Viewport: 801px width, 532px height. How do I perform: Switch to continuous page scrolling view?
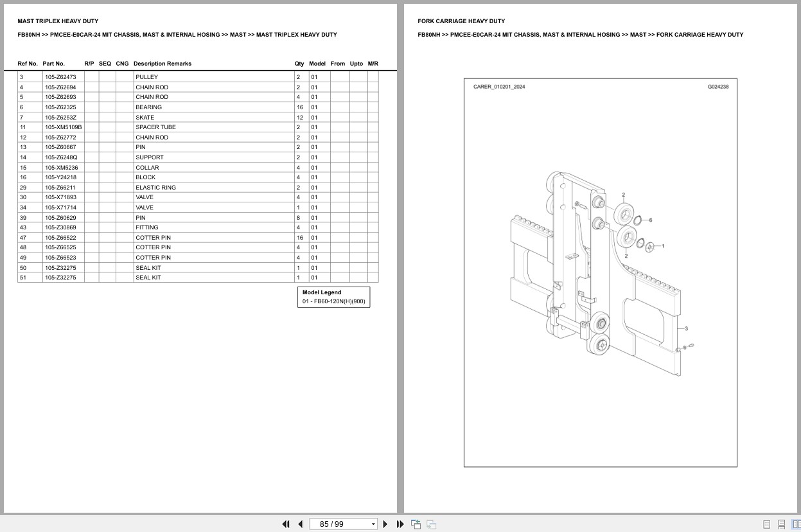[x=782, y=524]
